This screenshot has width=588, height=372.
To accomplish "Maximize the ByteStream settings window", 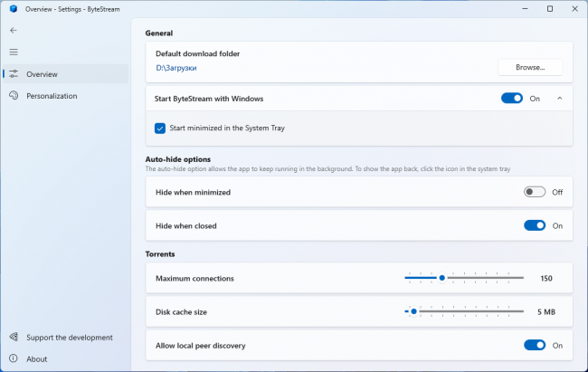I will (550, 9).
